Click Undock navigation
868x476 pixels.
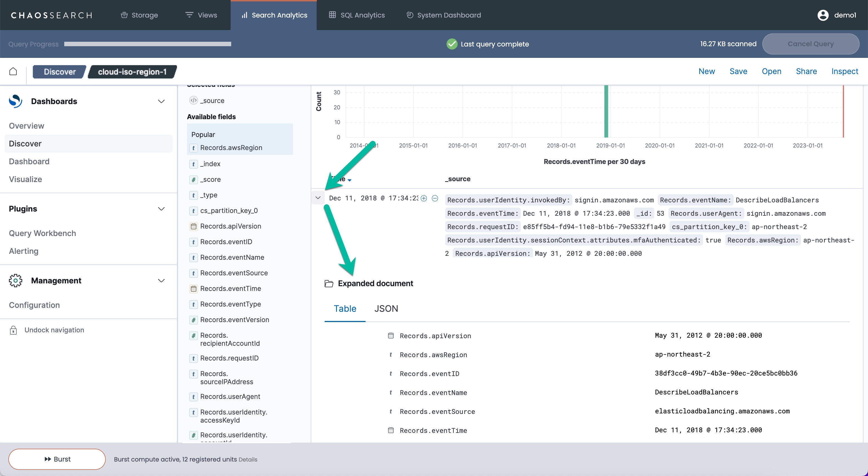[x=54, y=330]
